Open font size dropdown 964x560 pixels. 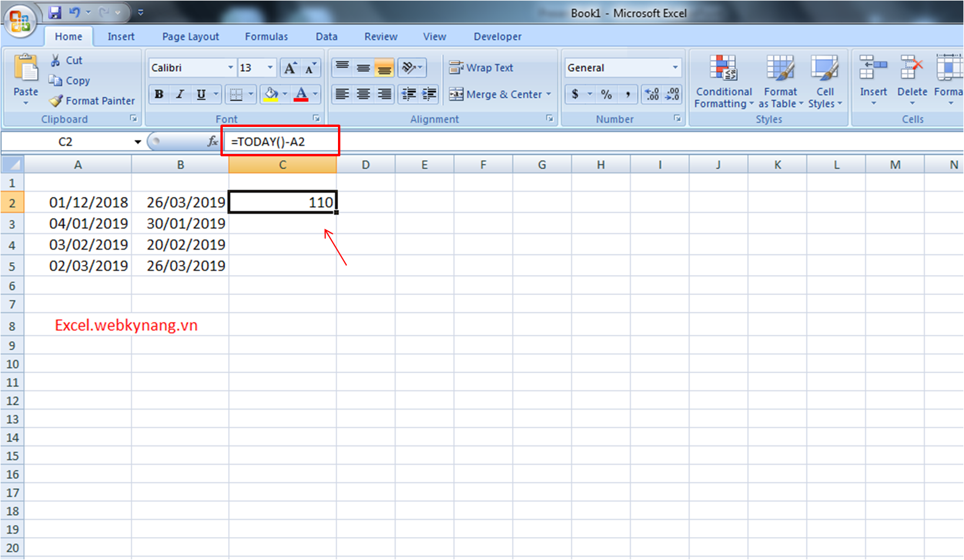270,68
